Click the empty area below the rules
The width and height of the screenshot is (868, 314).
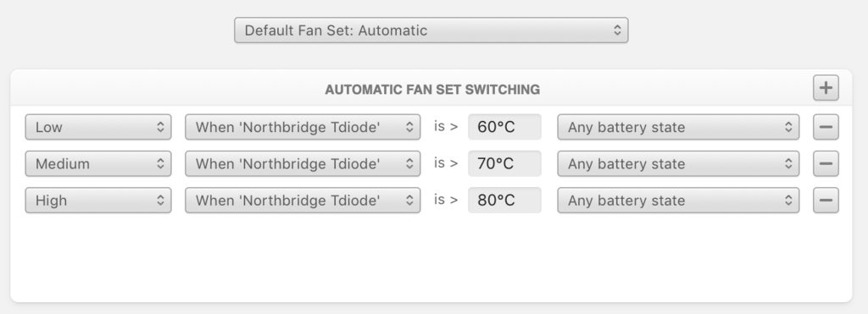[x=431, y=259]
